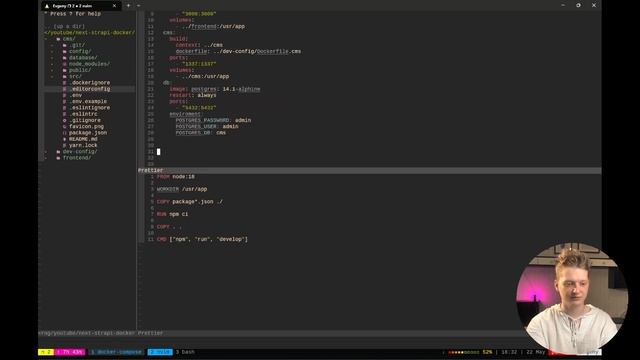Click the '22 May' date in status bar

[x=536, y=352]
